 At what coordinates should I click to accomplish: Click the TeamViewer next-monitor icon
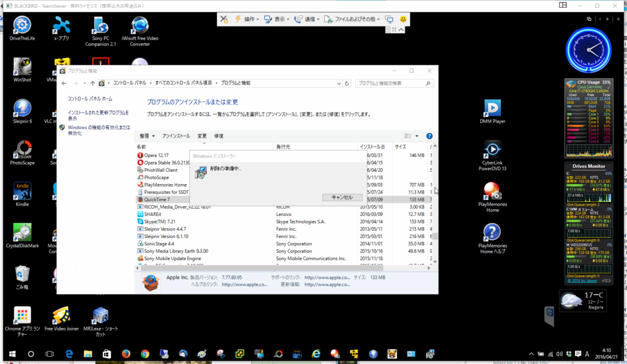(389, 19)
